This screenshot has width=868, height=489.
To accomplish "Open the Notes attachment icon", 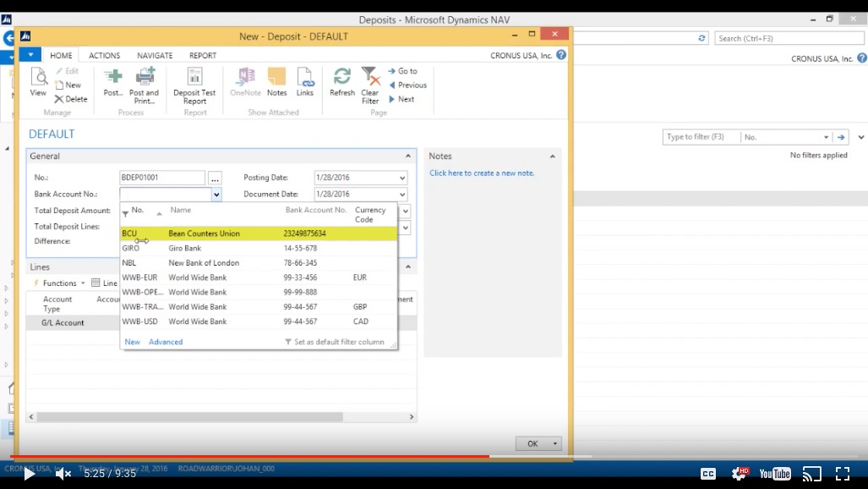I will [x=276, y=82].
